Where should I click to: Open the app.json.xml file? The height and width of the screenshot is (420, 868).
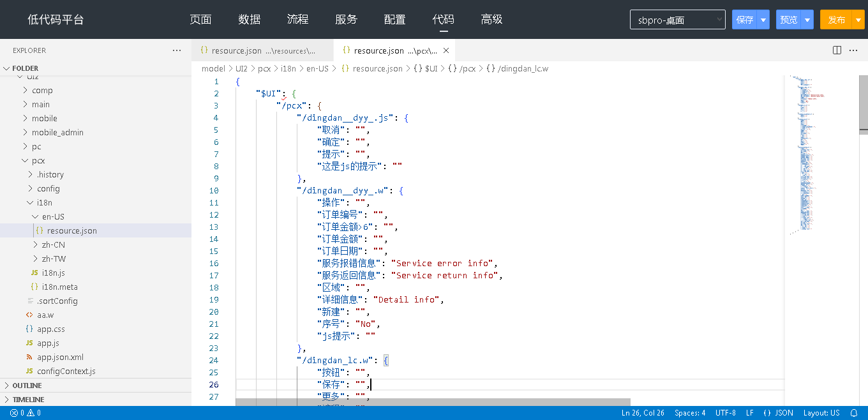(60, 357)
